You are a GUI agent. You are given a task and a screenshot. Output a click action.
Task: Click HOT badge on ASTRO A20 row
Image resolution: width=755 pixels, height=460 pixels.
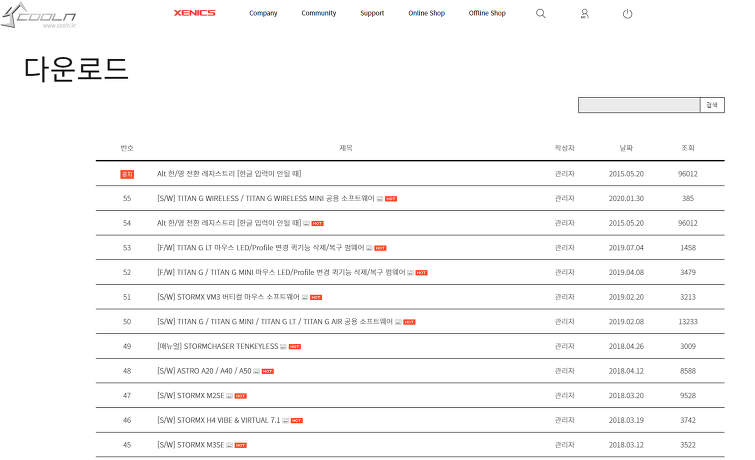pos(268,371)
